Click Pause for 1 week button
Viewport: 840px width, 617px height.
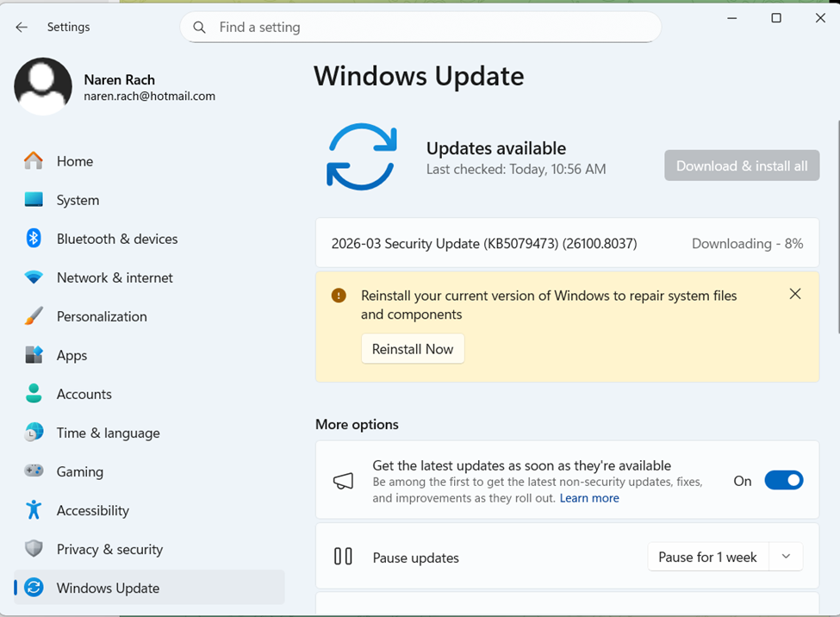click(x=707, y=557)
